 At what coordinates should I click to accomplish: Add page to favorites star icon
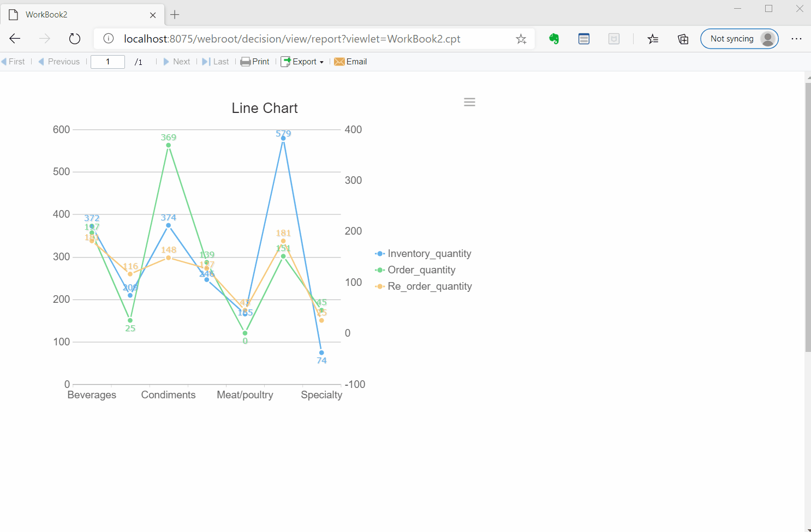pos(521,39)
